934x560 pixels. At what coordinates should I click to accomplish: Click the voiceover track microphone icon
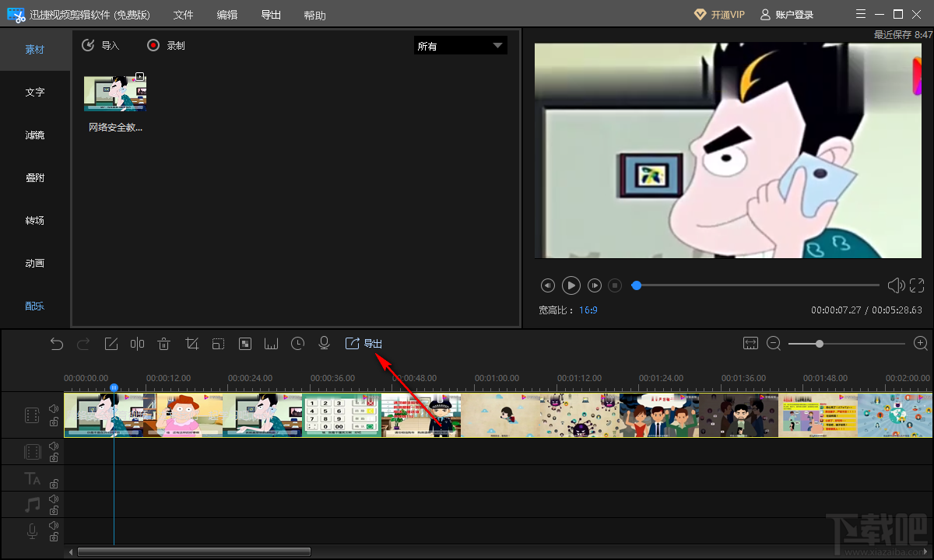[32, 531]
